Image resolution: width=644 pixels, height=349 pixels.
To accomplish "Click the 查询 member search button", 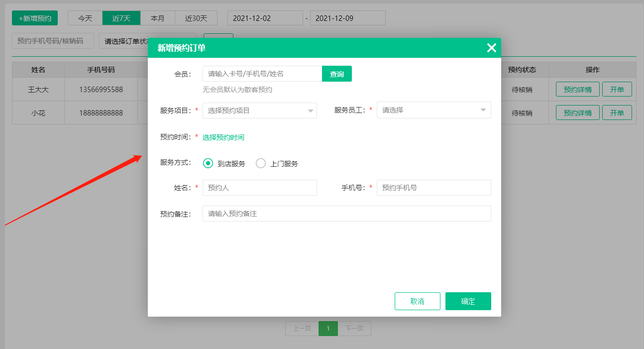I will [337, 74].
